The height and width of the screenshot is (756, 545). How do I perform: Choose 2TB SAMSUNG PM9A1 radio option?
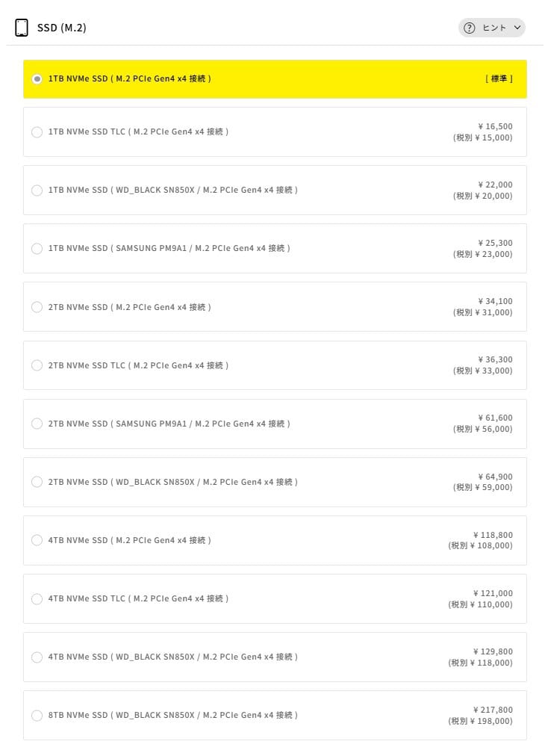click(x=37, y=424)
